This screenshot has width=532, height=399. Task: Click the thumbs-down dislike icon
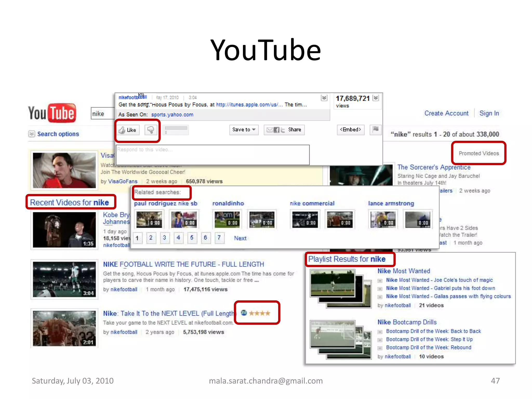click(x=151, y=130)
